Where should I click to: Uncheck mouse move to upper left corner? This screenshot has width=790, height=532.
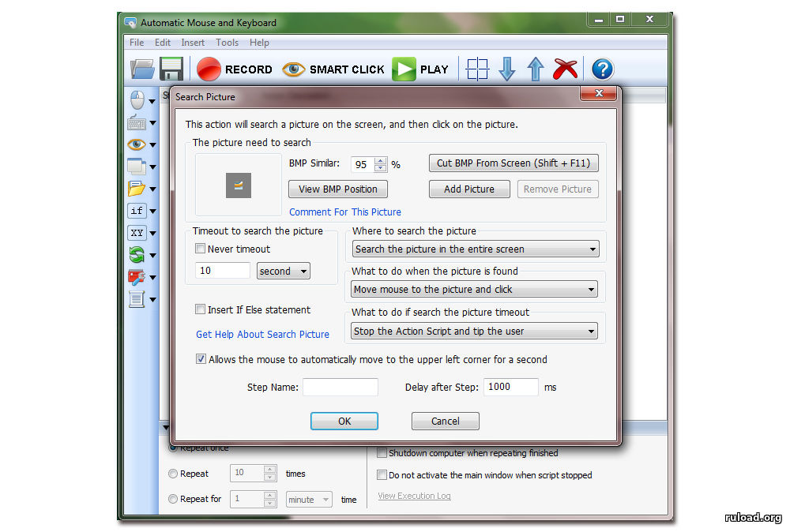[201, 359]
